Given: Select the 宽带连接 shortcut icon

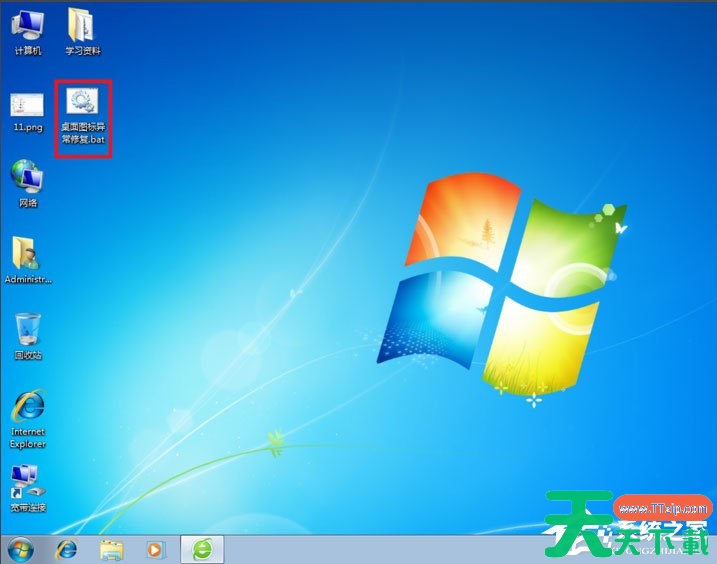Looking at the screenshot, I should tap(28, 488).
